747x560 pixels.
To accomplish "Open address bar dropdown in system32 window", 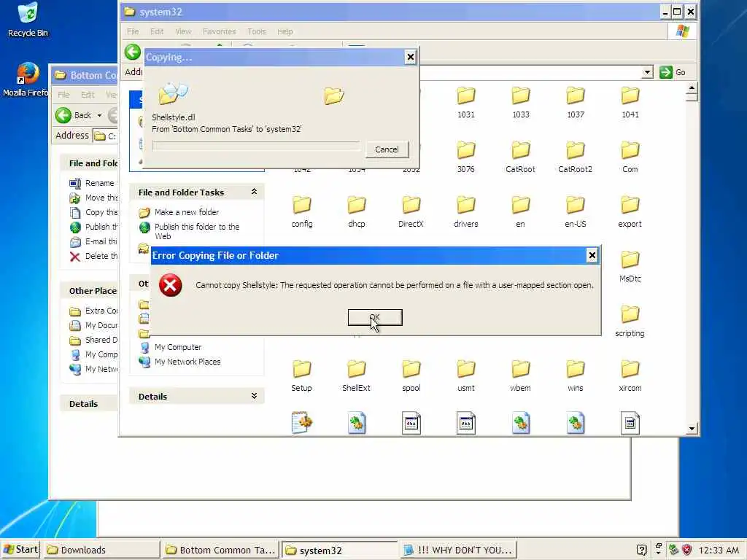I will coord(647,72).
